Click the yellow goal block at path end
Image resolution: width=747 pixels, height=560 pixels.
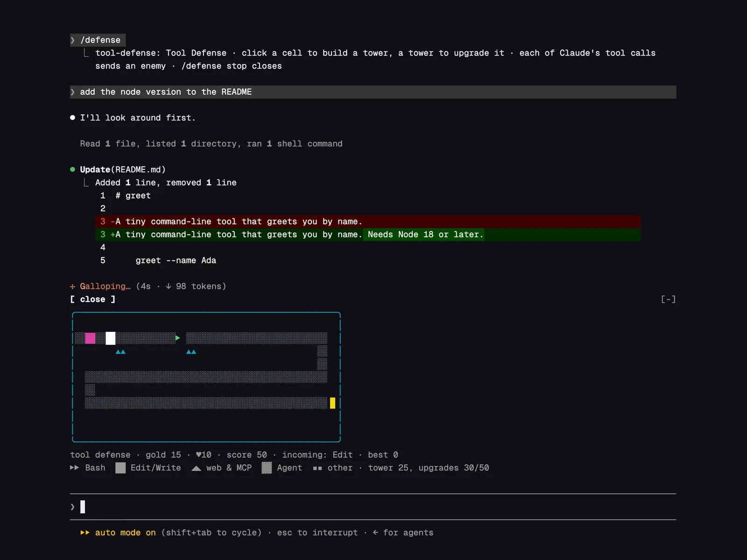(x=332, y=403)
